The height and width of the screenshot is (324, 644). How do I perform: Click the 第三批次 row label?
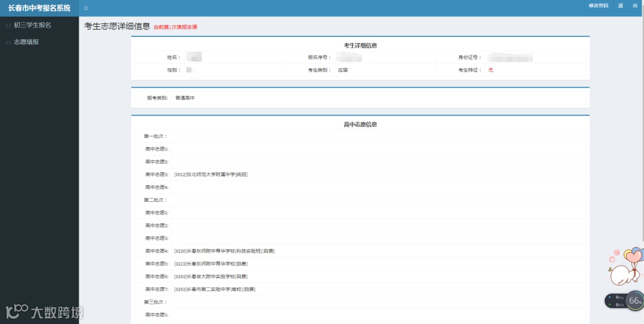click(156, 302)
